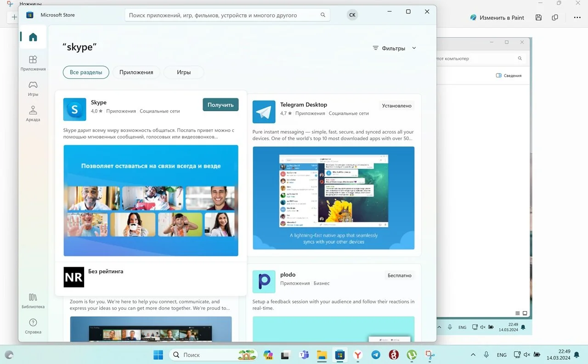This screenshot has height=364, width=588.
Task: Open the plodo result title
Action: [x=288, y=274]
